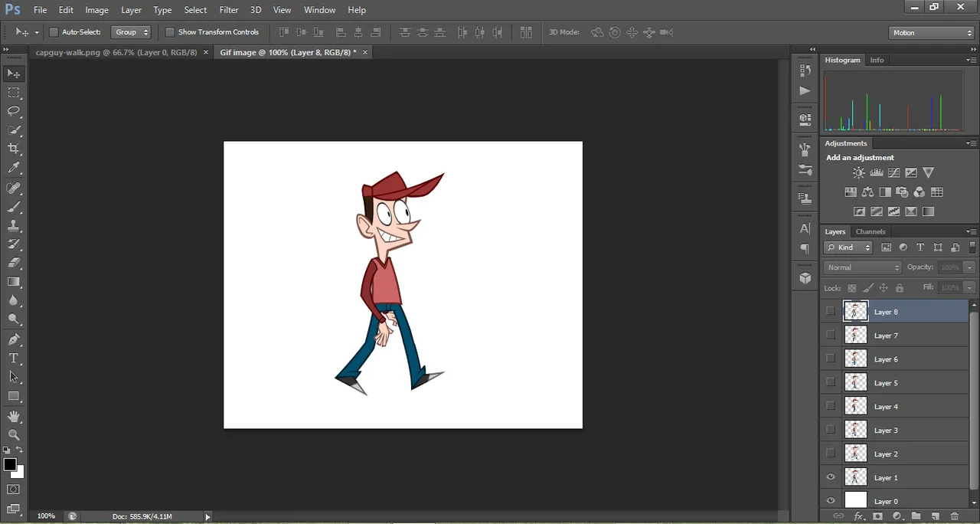Select the Blur tool
The image size is (980, 524).
click(14, 300)
